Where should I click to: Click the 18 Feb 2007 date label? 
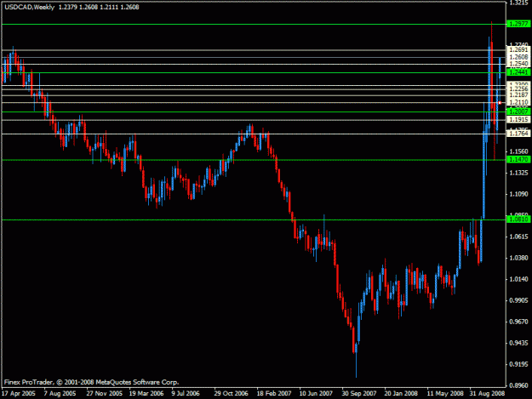coord(274,394)
